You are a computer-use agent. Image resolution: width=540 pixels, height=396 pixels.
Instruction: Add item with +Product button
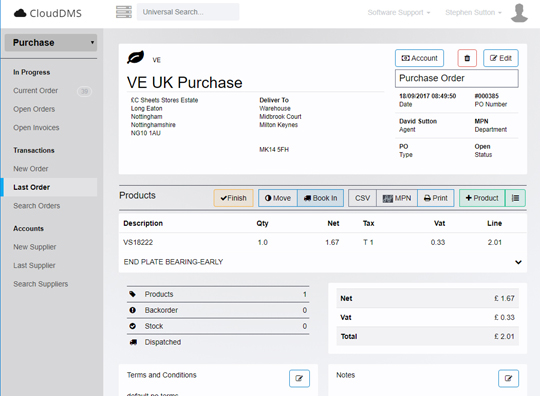(x=482, y=198)
